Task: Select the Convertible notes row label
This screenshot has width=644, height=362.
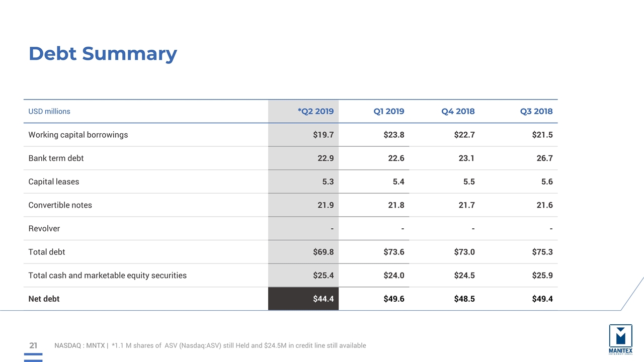Action: [x=60, y=205]
